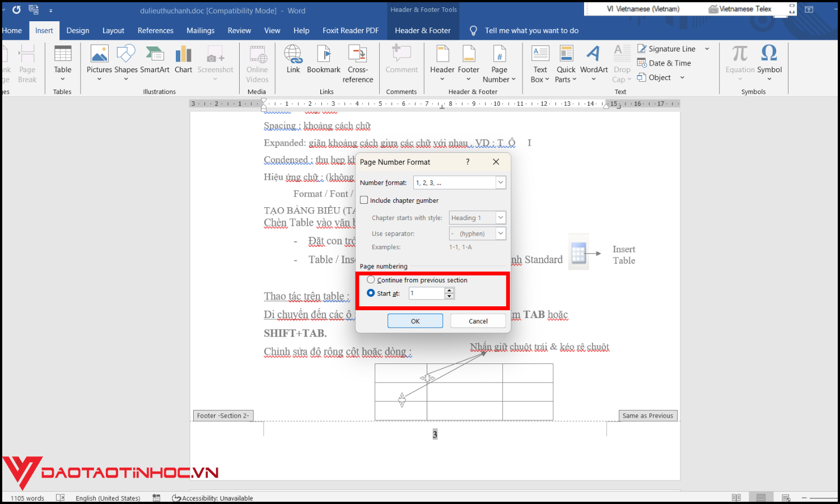Open the Customize Quick Access Toolbar arrow
The width and height of the screenshot is (840, 504).
[50, 11]
